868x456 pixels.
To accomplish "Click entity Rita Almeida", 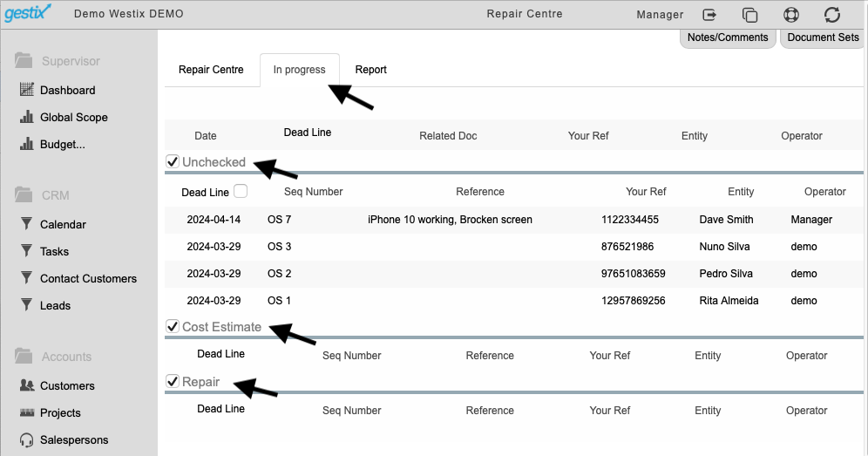I will [x=729, y=301].
